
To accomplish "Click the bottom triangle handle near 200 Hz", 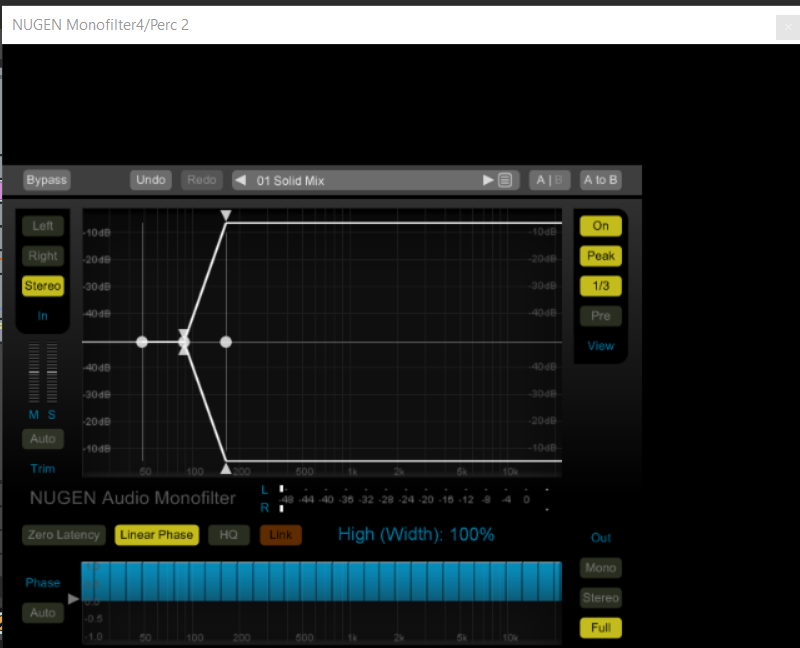I will pyautogui.click(x=226, y=468).
